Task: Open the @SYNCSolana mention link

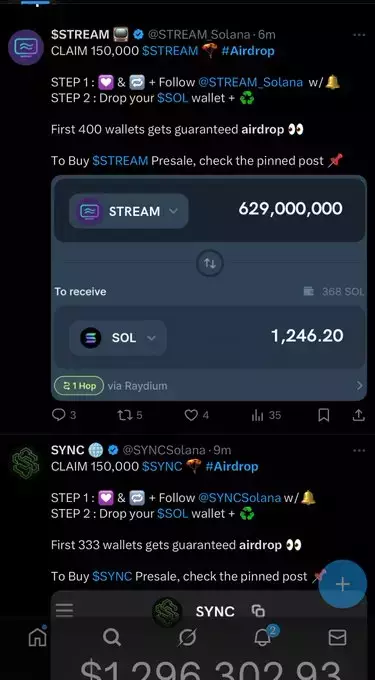Action: [239, 497]
